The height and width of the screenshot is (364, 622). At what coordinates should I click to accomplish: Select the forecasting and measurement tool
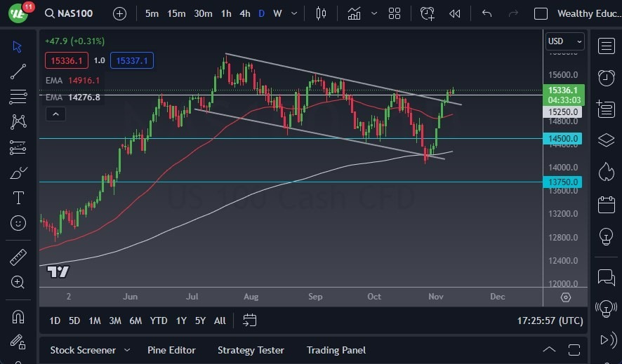tap(18, 147)
